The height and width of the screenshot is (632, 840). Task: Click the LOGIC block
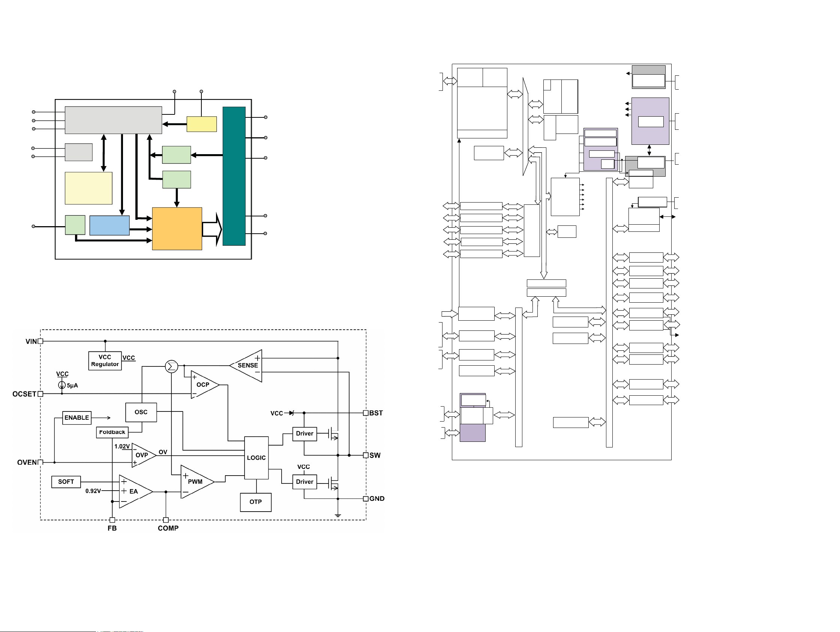click(256, 458)
